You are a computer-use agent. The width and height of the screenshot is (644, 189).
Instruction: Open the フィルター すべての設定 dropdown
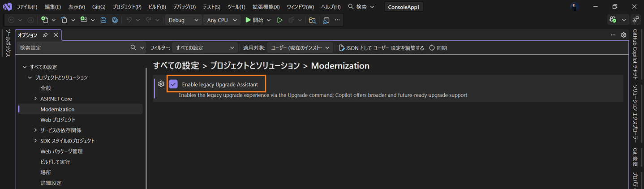(205, 48)
